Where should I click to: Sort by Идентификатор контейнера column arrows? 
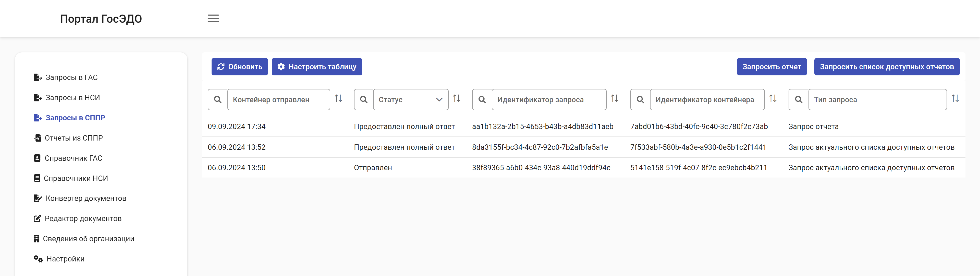773,99
